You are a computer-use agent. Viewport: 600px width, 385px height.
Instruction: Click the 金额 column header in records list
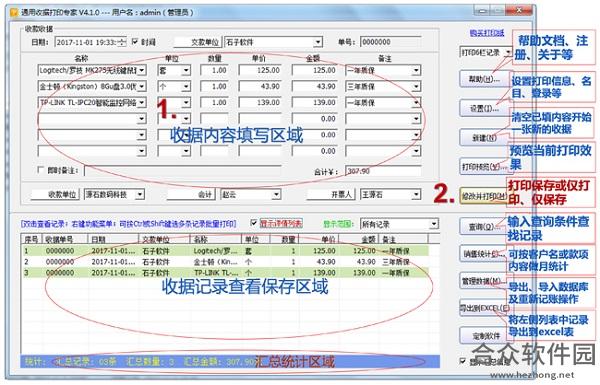point(358,240)
